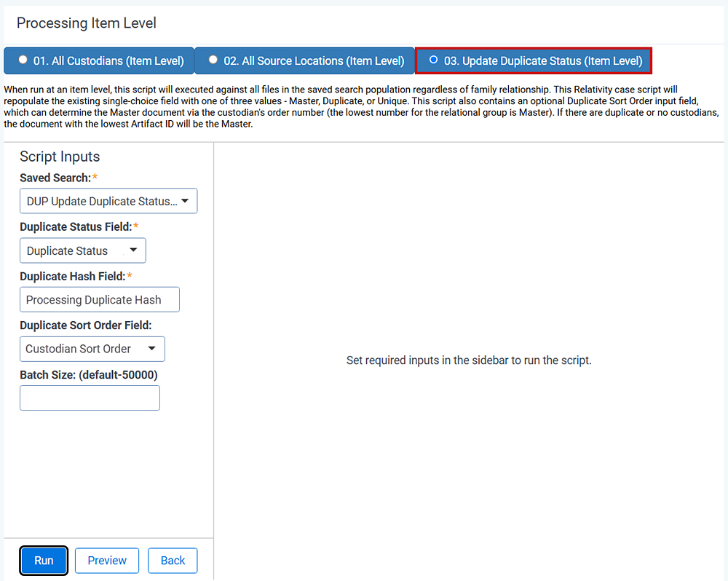Click the Processing Item Level heading
Image resolution: width=728 pixels, height=581 pixels.
pos(87,23)
